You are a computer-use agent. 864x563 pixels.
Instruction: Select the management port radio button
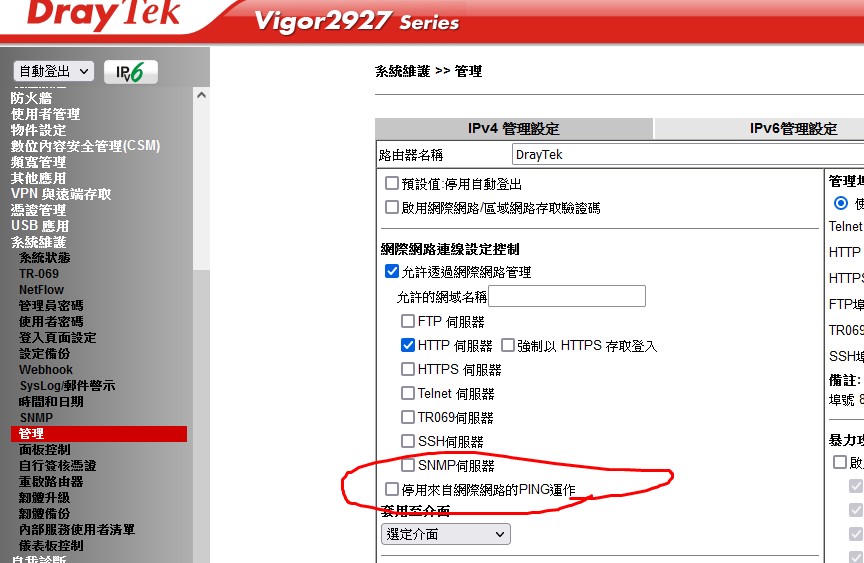click(840, 203)
